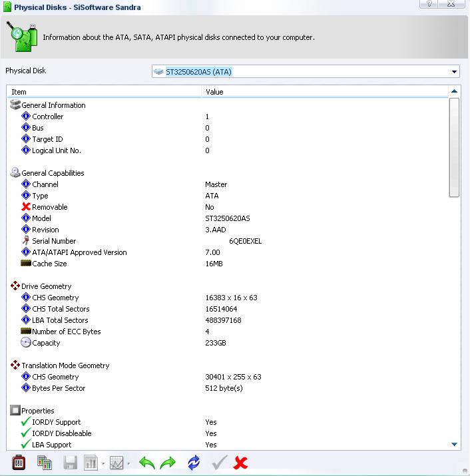Refresh using the blue circular arrows icon
The height and width of the screenshot is (476, 470).
(194, 463)
